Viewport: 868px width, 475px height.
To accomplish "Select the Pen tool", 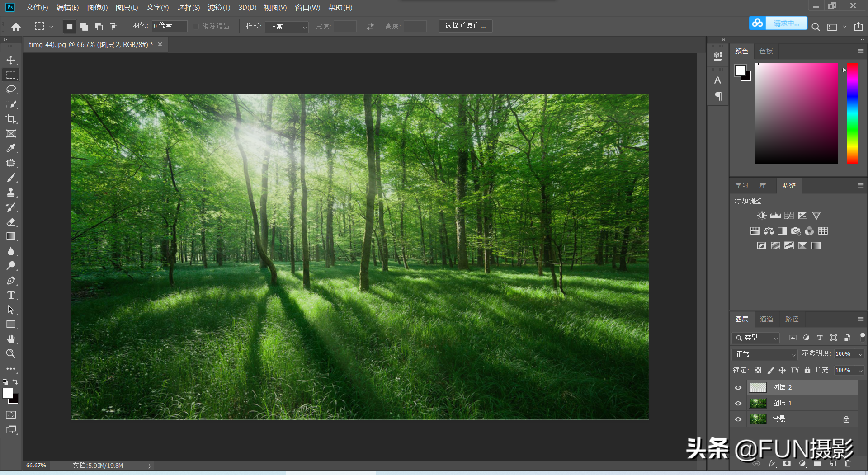I will 11,281.
